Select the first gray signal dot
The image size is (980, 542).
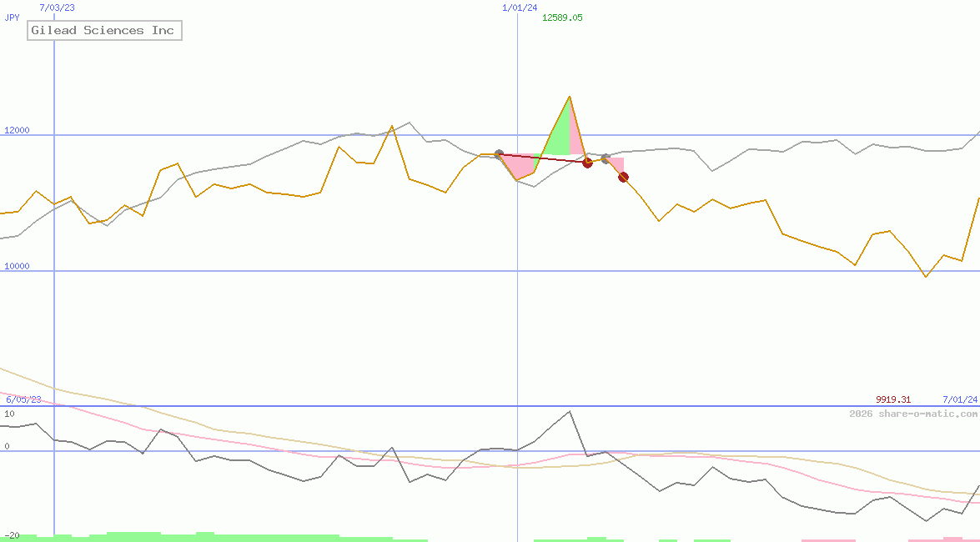[x=499, y=153]
